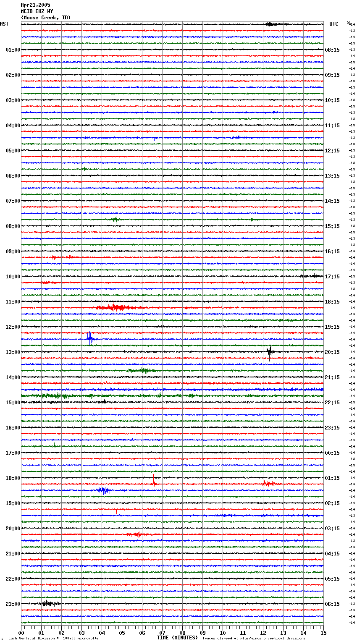
Task: Select the station code MCID EHZ WY
Action: tap(37, 11)
